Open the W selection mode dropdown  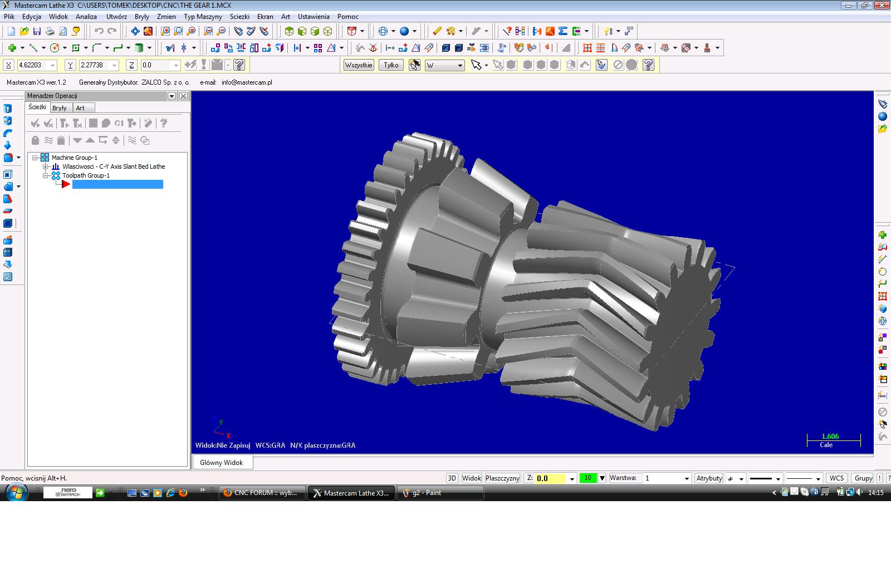point(460,65)
